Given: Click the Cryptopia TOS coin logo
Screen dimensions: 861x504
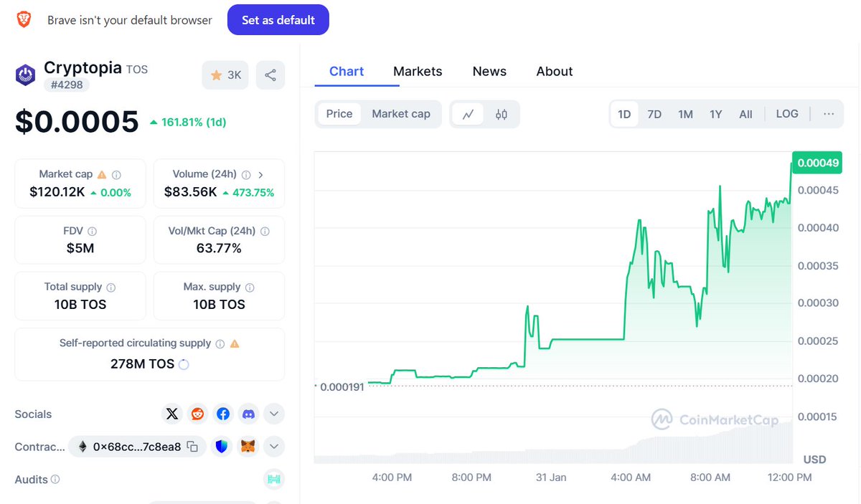Looking at the screenshot, I should pyautogui.click(x=26, y=75).
